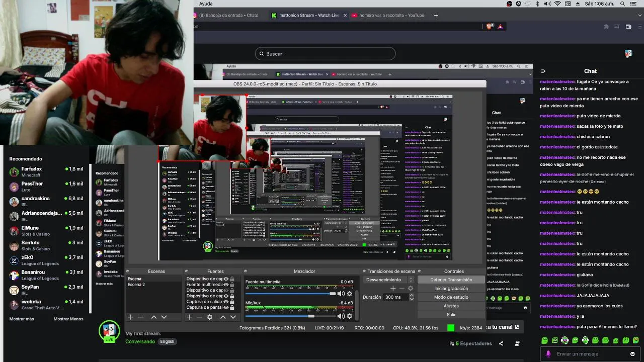644x362 pixels.
Task: Enable Modo de estudio button
Action: pyautogui.click(x=451, y=297)
